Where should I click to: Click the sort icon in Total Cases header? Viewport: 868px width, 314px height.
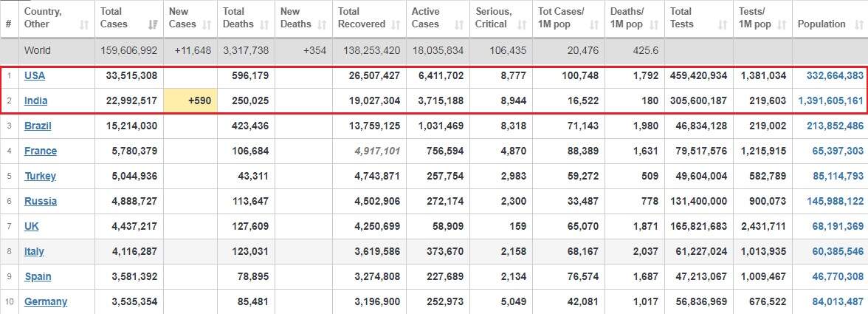point(153,24)
